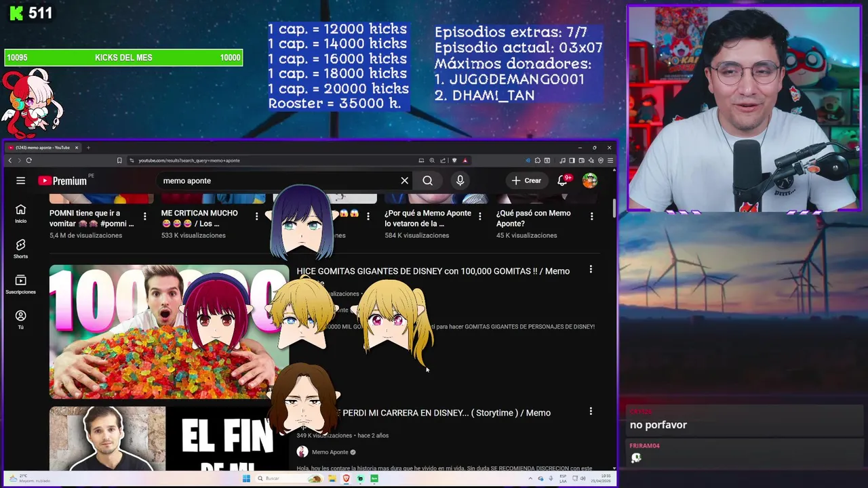This screenshot has height=488, width=868.
Task: Open Shorts from the sidebar
Action: (x=21, y=248)
